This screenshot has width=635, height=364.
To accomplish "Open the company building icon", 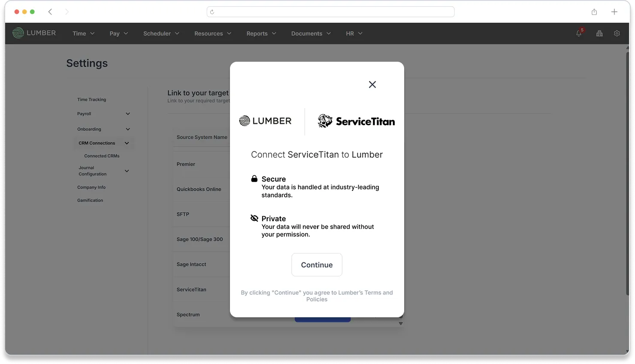I will tap(599, 33).
